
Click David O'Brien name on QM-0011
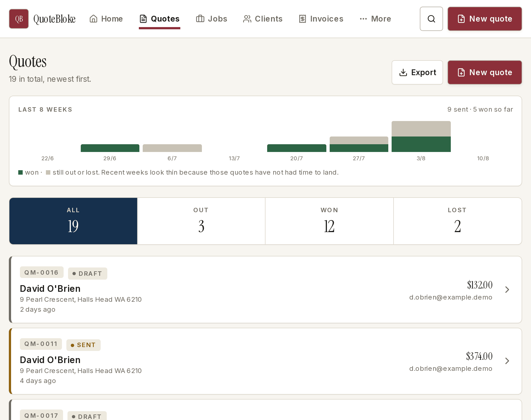(x=50, y=360)
